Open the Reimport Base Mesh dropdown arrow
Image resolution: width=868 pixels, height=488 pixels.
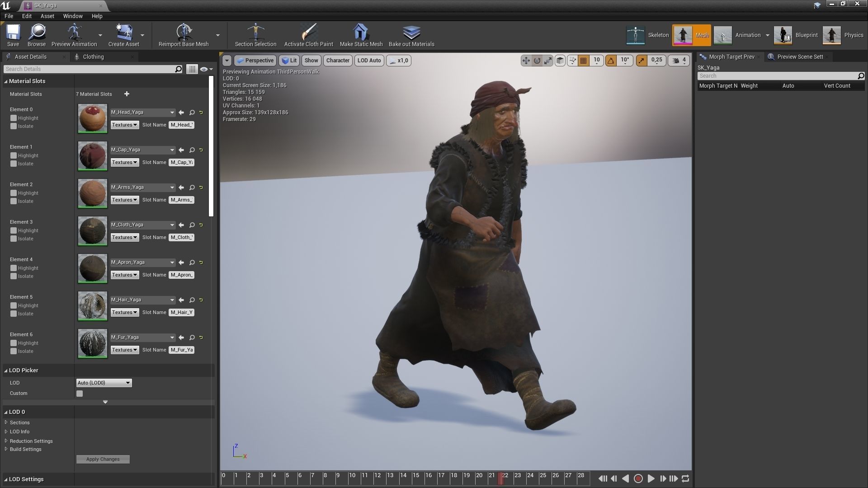coord(217,35)
